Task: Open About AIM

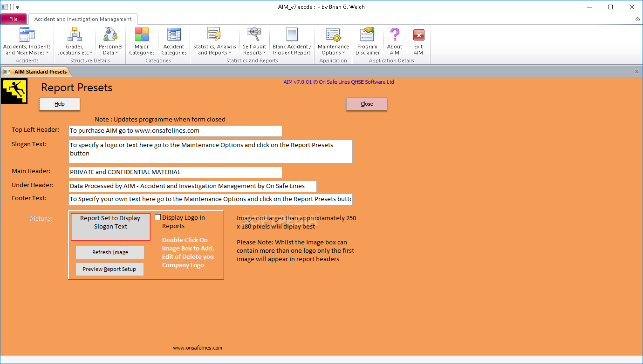Action: coord(395,41)
